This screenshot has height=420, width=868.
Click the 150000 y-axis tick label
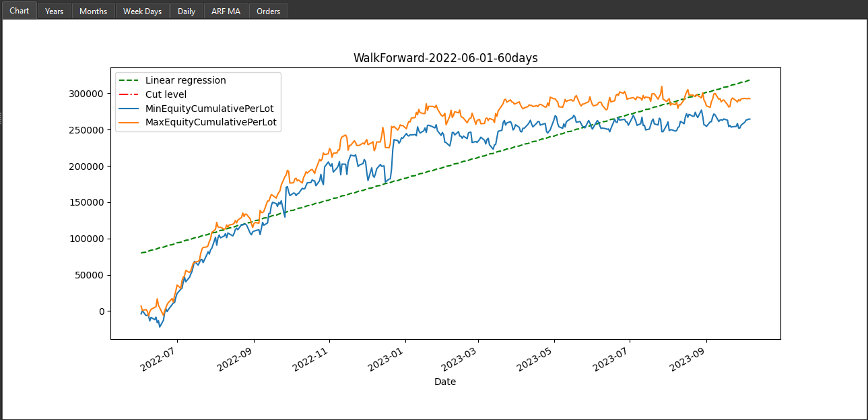[86, 202]
